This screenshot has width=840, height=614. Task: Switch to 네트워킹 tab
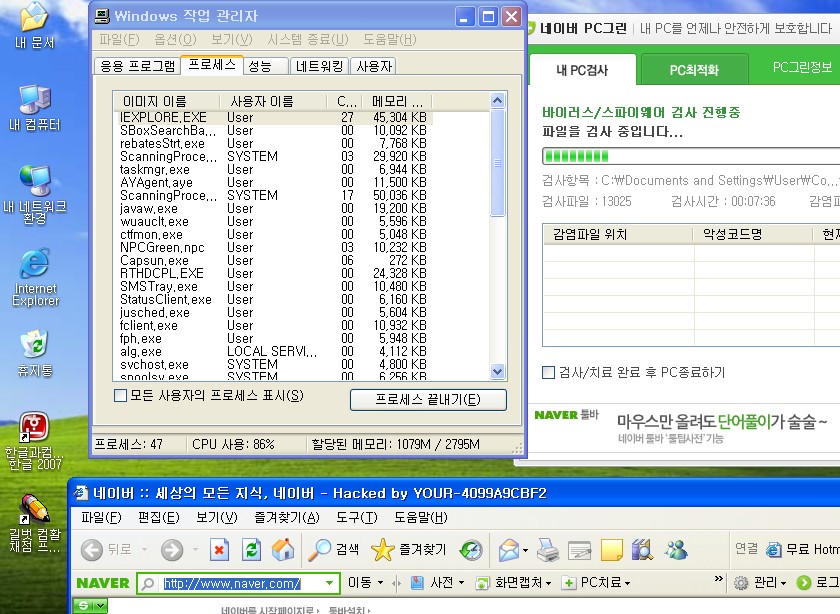(x=319, y=66)
